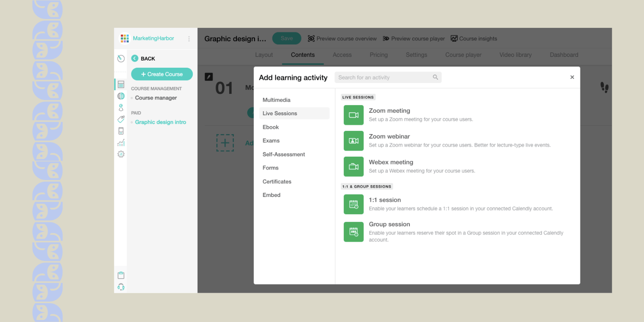Screen dimensions: 644x322
Task: Open the users person sidebar icon
Action: point(121,108)
